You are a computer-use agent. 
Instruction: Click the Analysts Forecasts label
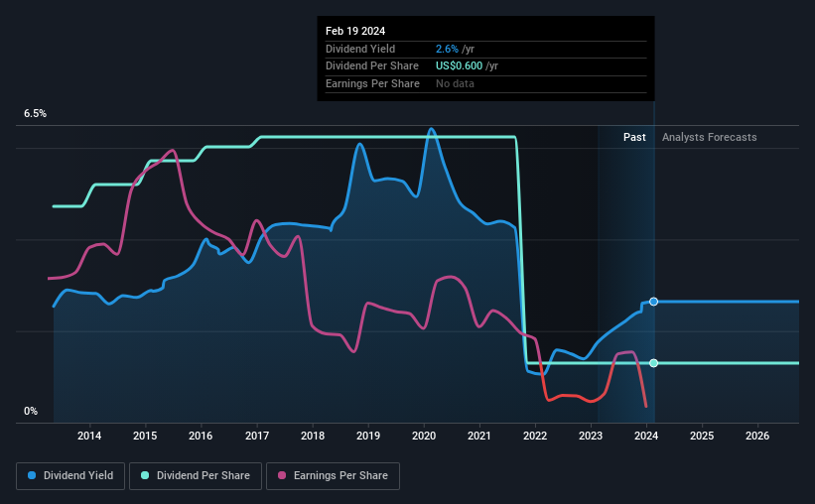pos(710,137)
